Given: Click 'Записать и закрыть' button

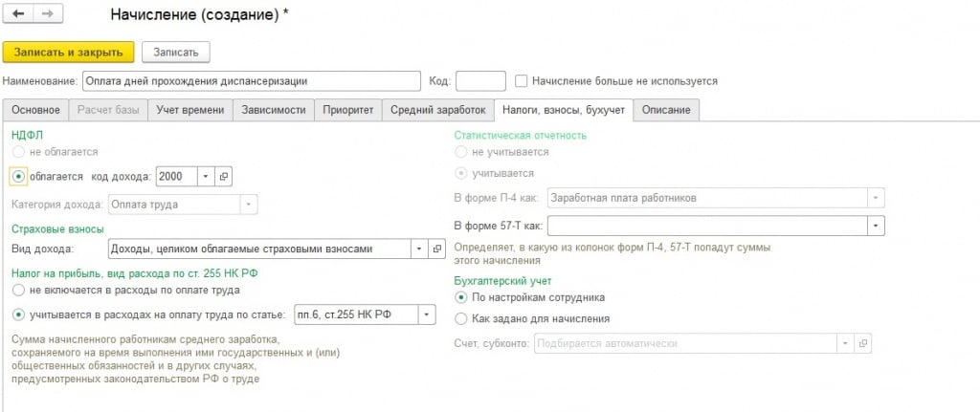Looking at the screenshot, I should pos(69,52).
